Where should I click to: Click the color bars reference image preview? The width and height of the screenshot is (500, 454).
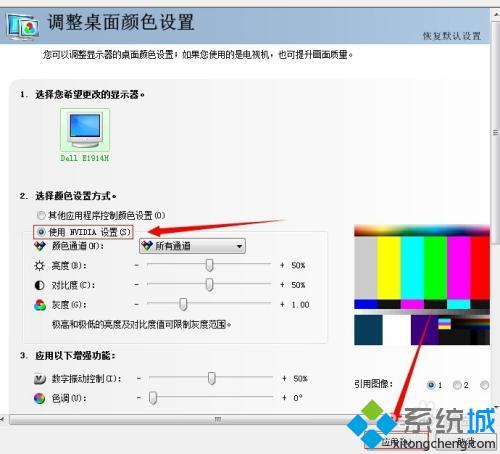[422, 285]
